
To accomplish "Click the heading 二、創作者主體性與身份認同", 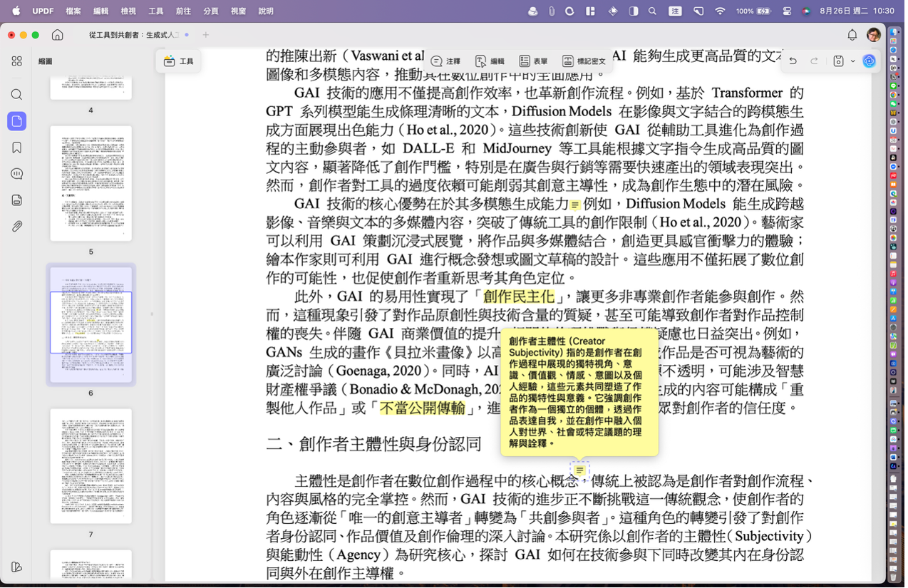I will coord(374,444).
